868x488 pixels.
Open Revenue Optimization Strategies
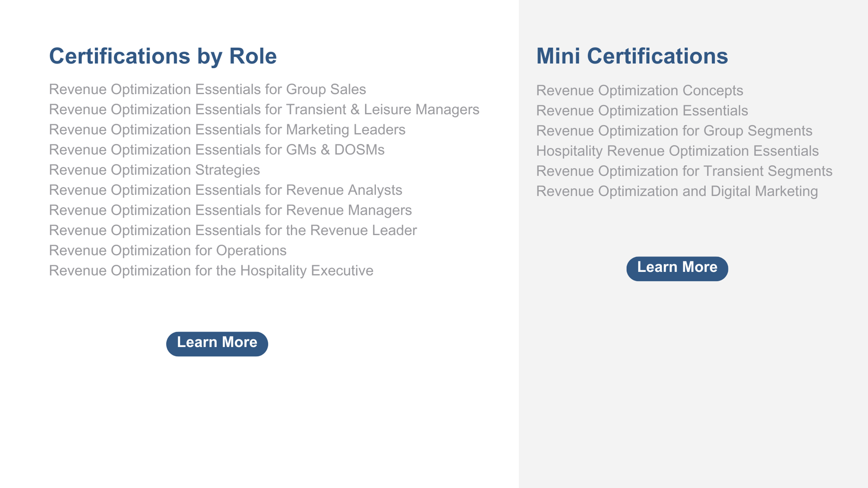pos(155,170)
